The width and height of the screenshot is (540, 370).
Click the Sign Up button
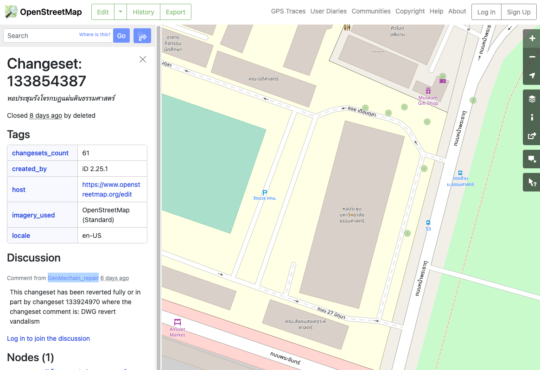tap(519, 12)
